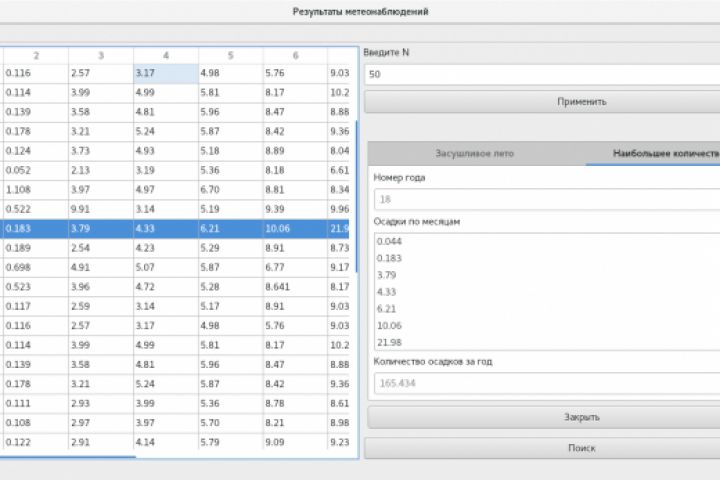Click table cell 5.07
The width and height of the screenshot is (720, 480).
point(166,267)
